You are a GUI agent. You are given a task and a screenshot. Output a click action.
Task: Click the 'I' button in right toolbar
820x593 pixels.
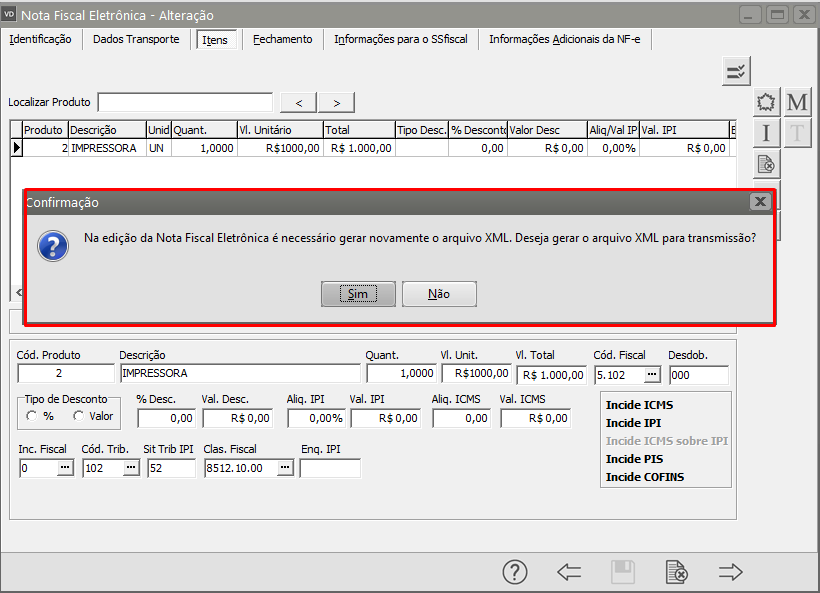pos(766,133)
